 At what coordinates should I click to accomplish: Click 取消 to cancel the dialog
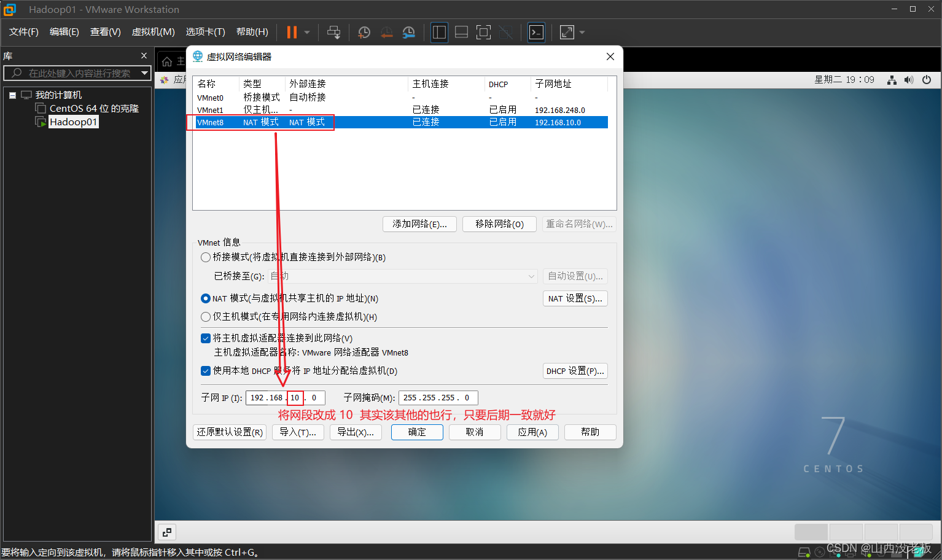475,432
